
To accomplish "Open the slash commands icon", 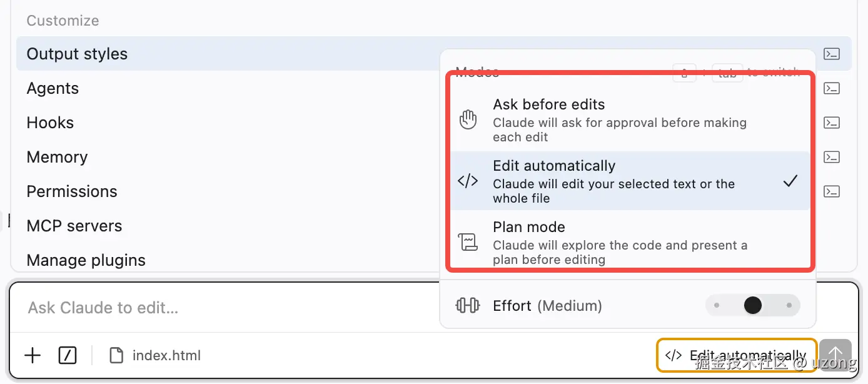I will click(67, 356).
